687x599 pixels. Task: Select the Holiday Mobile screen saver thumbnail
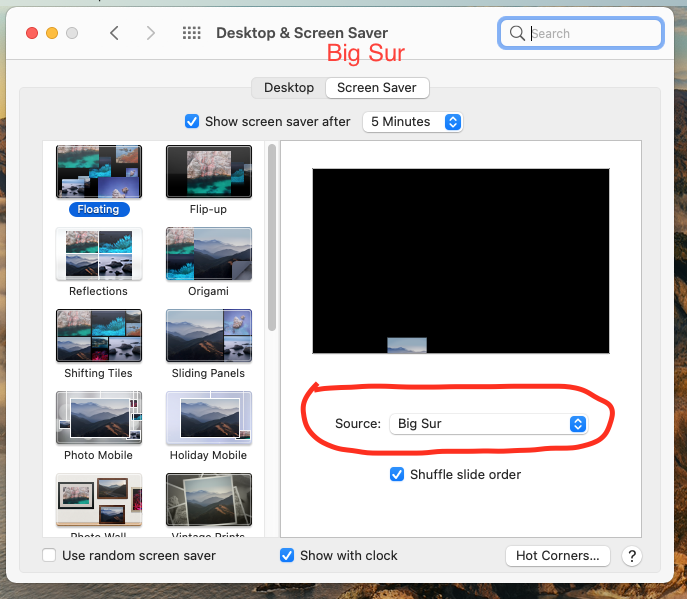click(x=209, y=418)
